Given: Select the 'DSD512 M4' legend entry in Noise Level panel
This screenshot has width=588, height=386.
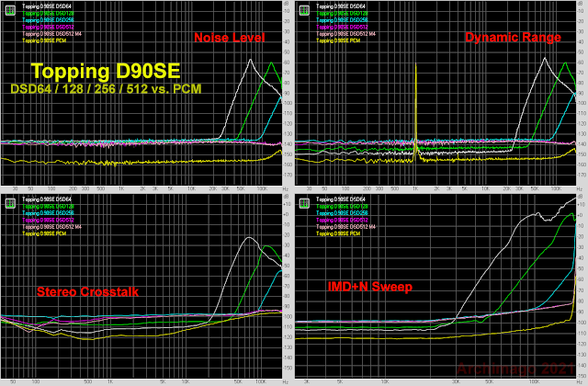Looking at the screenshot, I should pyautogui.click(x=51, y=34).
